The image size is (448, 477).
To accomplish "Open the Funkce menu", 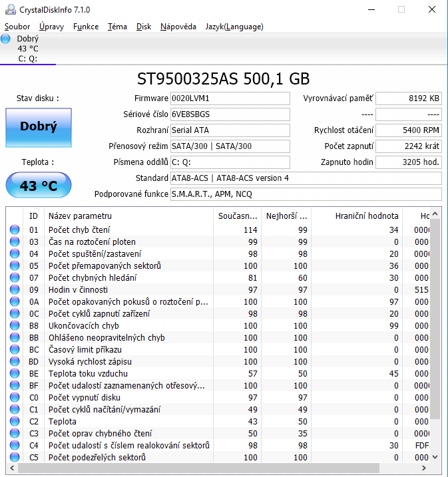I will tap(86, 27).
